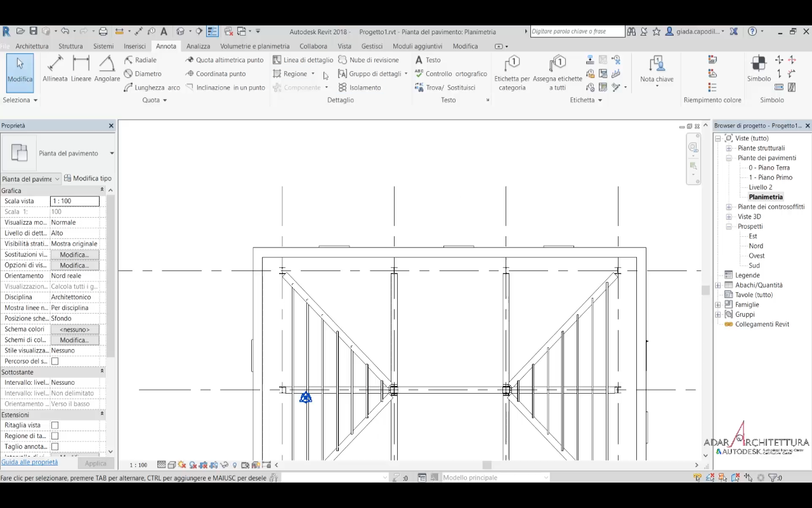Click Etichetta per categoria tool

[x=512, y=72]
